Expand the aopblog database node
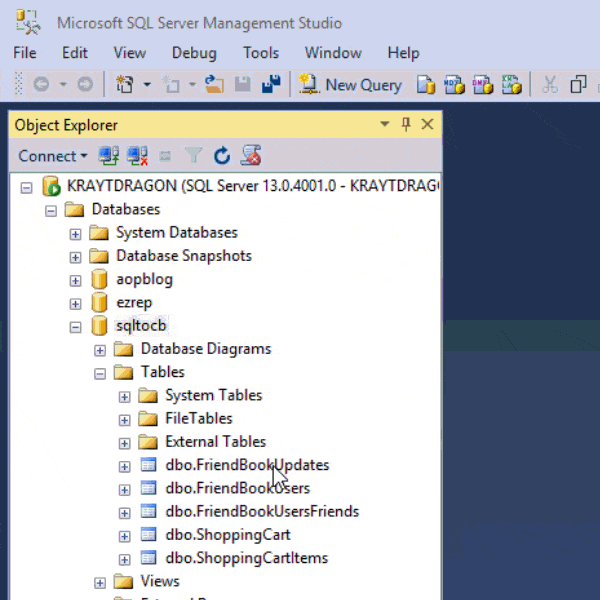Image resolution: width=600 pixels, height=600 pixels. (75, 281)
